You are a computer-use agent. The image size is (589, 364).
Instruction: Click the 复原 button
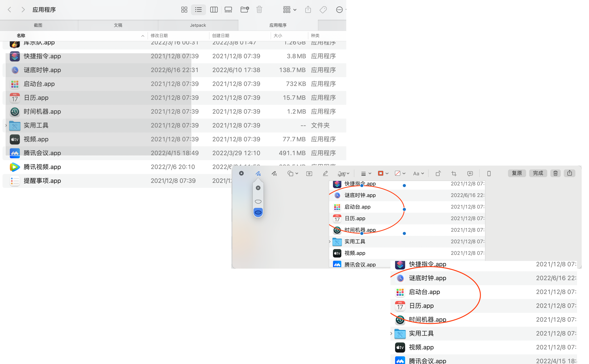pyautogui.click(x=517, y=173)
